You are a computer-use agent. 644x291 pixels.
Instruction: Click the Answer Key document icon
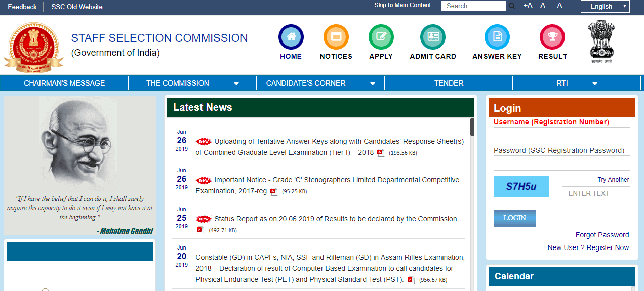pyautogui.click(x=497, y=37)
